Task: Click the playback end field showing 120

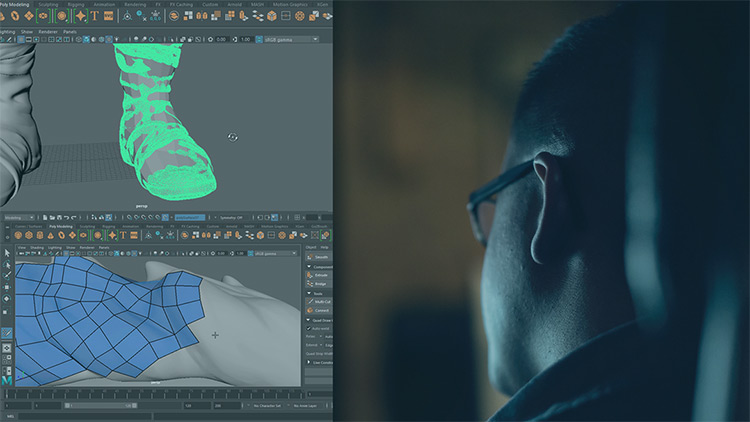Action: click(x=197, y=406)
